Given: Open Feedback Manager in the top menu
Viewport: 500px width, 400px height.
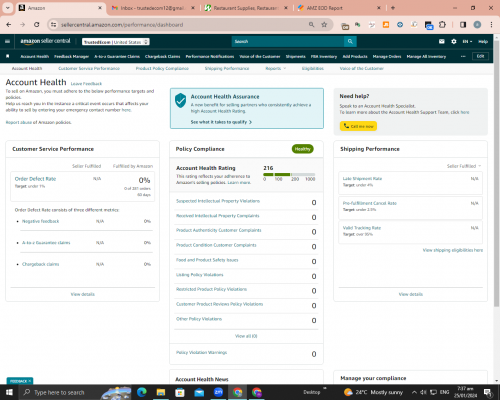Looking at the screenshot, I should [71, 56].
